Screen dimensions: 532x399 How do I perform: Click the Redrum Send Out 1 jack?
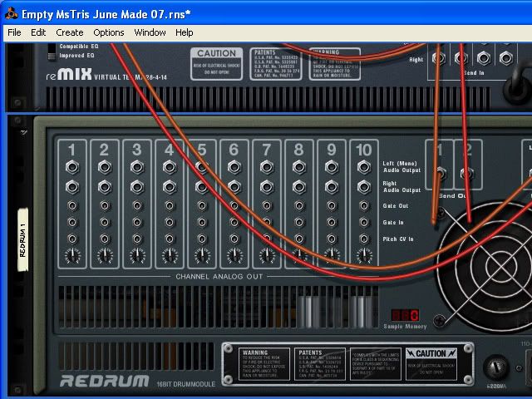tap(440, 174)
